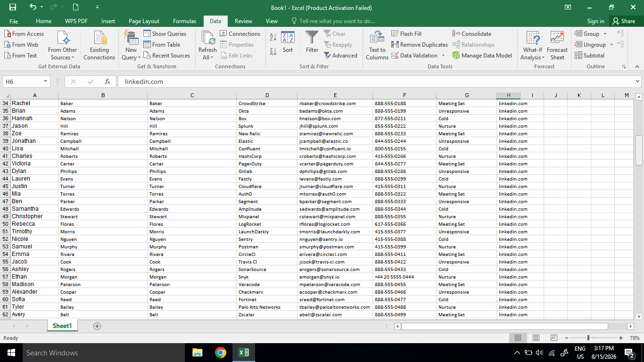The height and width of the screenshot is (362, 644).
Task: Apply Flash Fill
Action: 406,34
